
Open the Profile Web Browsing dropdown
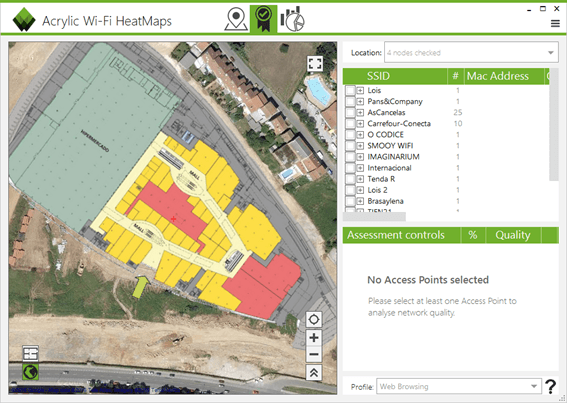(459, 386)
